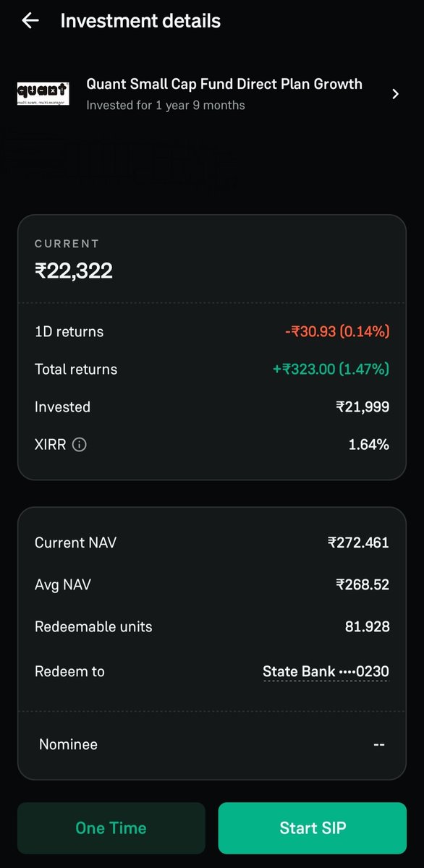This screenshot has width=424, height=868.
Task: Tap the Start SIP button
Action: point(313,828)
